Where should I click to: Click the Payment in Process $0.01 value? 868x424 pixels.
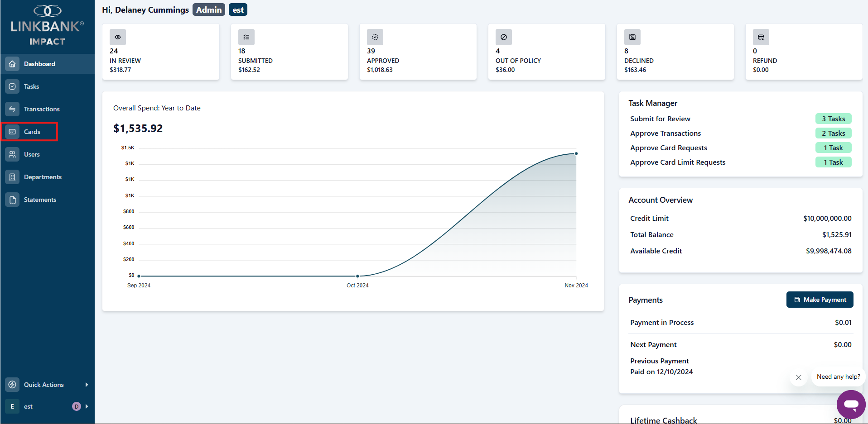click(843, 322)
